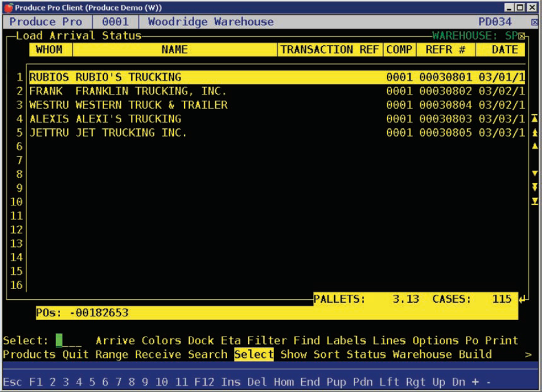Jump to top of list arrow
The image size is (542, 392).
click(535, 119)
